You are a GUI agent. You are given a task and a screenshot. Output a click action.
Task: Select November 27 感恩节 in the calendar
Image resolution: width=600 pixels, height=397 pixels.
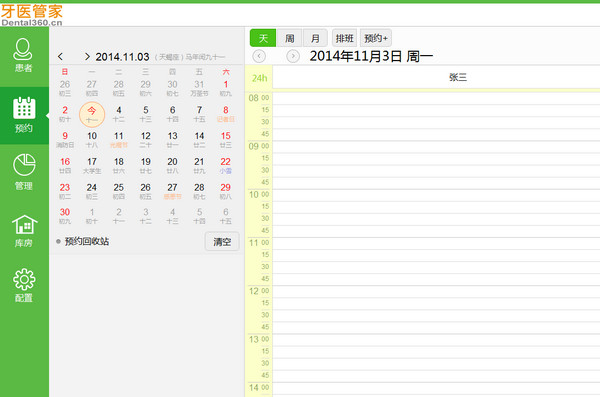[x=172, y=191]
